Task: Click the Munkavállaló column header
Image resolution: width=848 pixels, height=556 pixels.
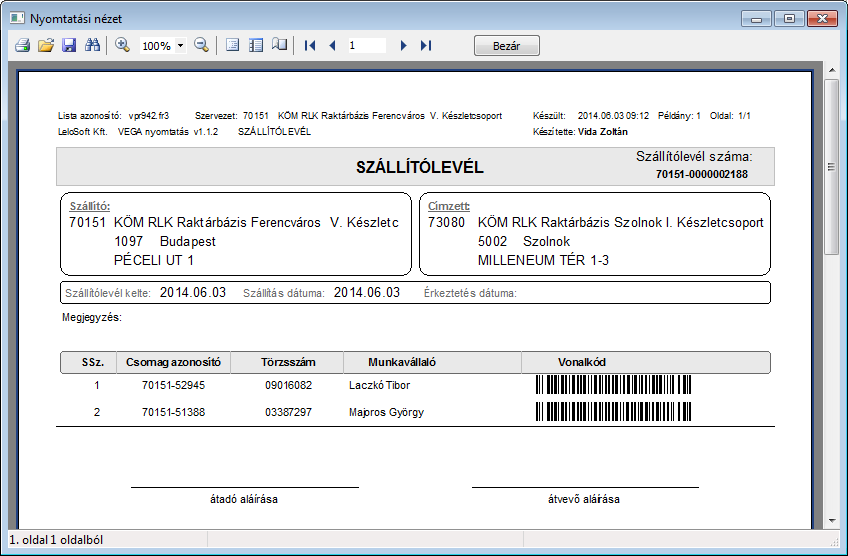Action: [x=433, y=362]
